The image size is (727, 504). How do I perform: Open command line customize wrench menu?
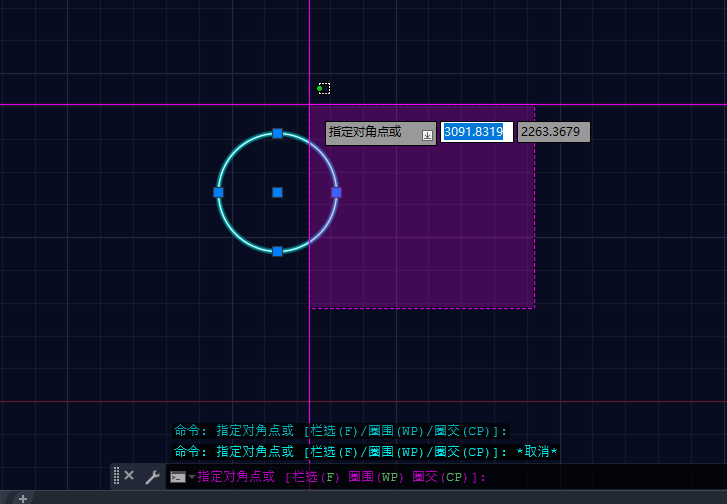coord(152,477)
